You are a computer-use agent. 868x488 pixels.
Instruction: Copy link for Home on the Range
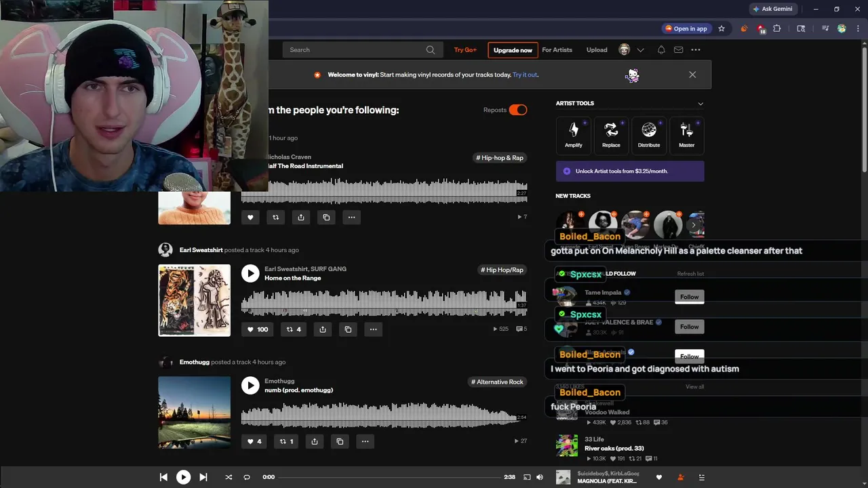[348, 329]
